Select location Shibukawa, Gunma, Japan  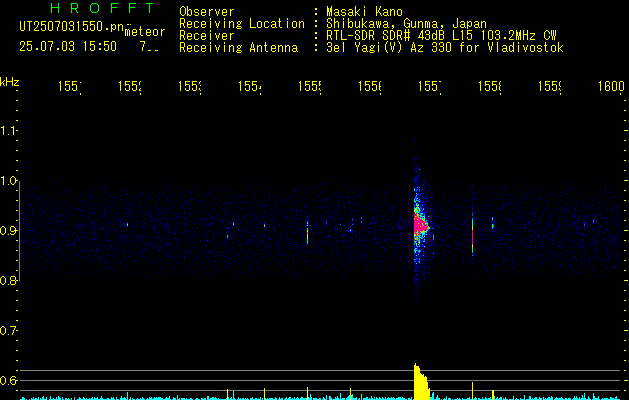pyautogui.click(x=406, y=24)
